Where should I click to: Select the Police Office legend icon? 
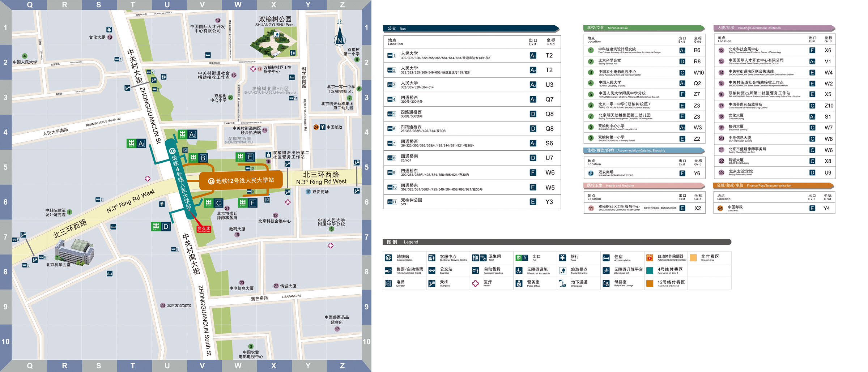pos(519,283)
